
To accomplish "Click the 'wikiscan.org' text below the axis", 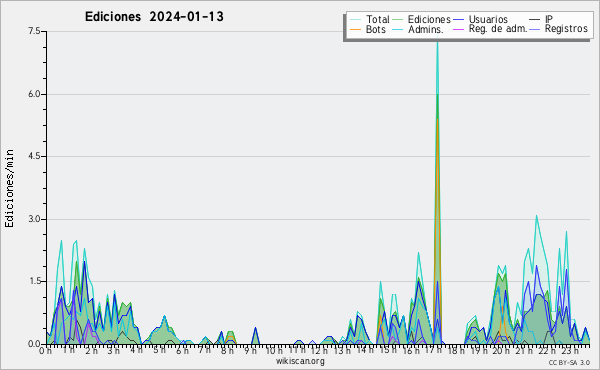I will click(x=300, y=361).
